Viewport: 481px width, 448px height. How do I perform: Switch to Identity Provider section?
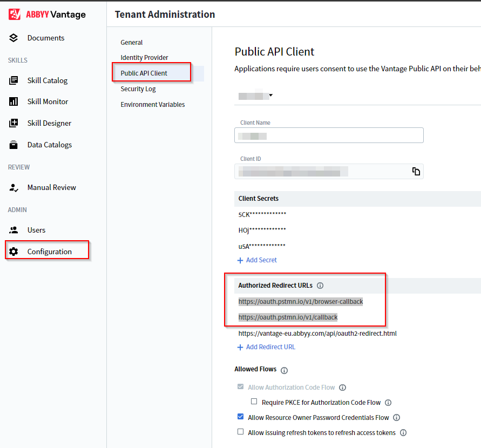tap(144, 58)
